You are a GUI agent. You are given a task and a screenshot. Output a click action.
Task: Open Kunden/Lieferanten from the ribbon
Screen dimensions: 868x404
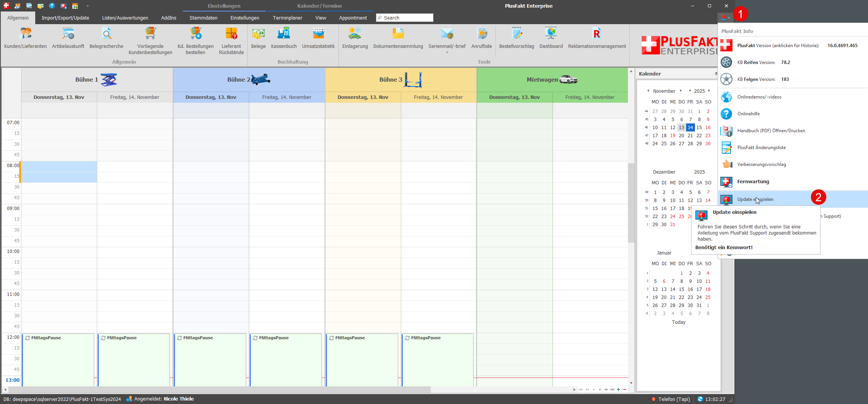(25, 38)
